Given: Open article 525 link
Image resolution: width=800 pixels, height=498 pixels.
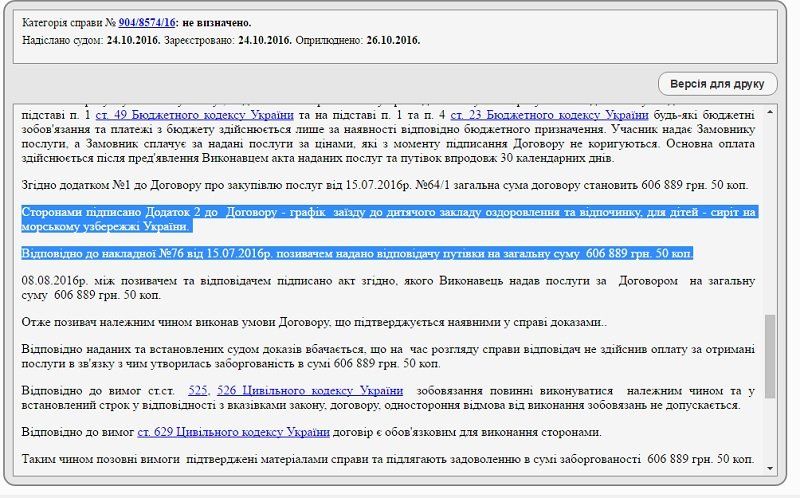Looking at the screenshot, I should pos(197,391).
